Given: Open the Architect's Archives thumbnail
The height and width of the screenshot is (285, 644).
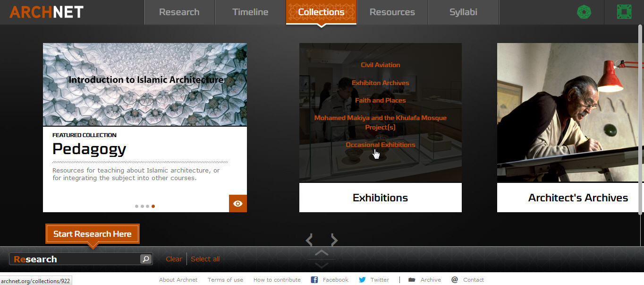Looking at the screenshot, I should click(570, 112).
